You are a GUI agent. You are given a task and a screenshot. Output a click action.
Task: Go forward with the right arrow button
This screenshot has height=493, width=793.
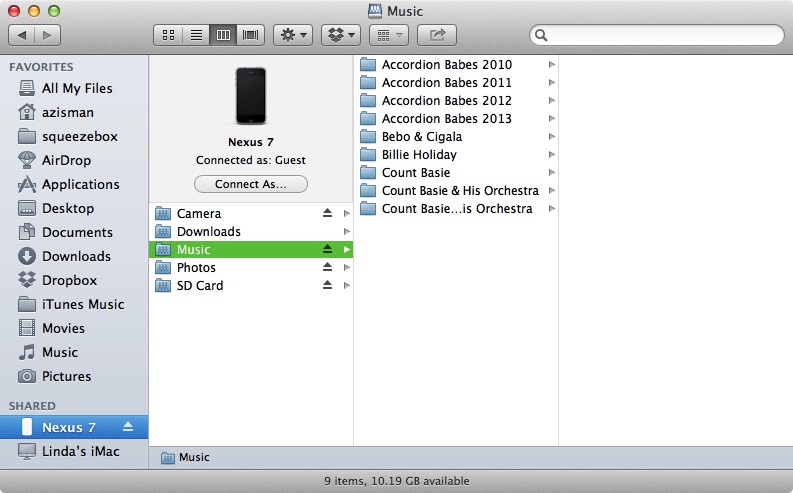(x=48, y=35)
